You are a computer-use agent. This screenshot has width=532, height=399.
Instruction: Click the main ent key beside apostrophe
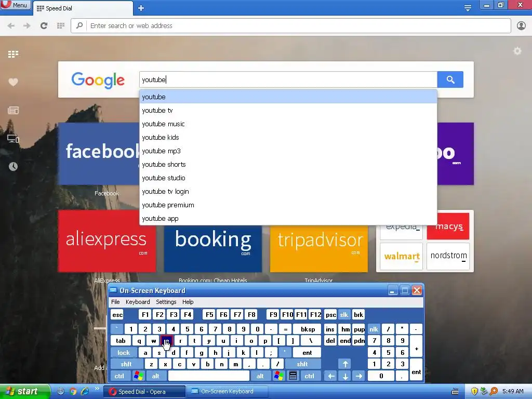point(307,353)
